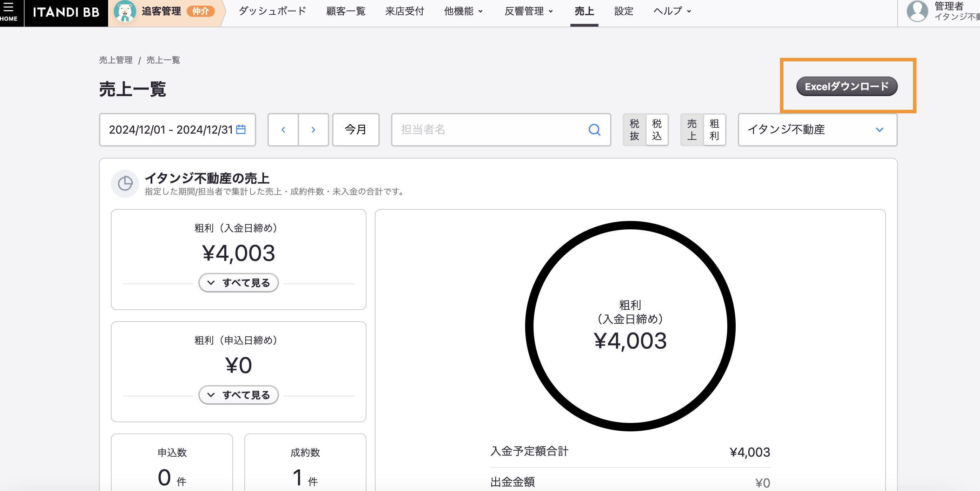This screenshot has height=491, width=980.
Task: Click the pie chart icon beside 売上 heading
Action: (125, 183)
